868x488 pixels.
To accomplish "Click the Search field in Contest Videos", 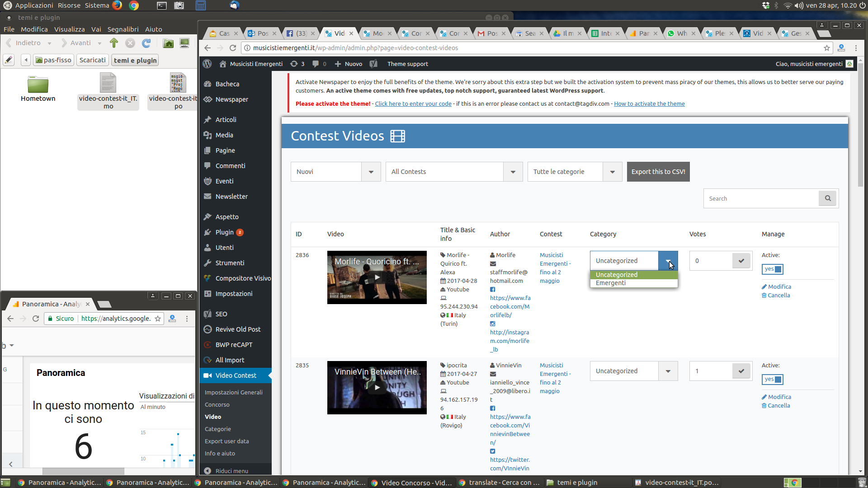I will [761, 198].
